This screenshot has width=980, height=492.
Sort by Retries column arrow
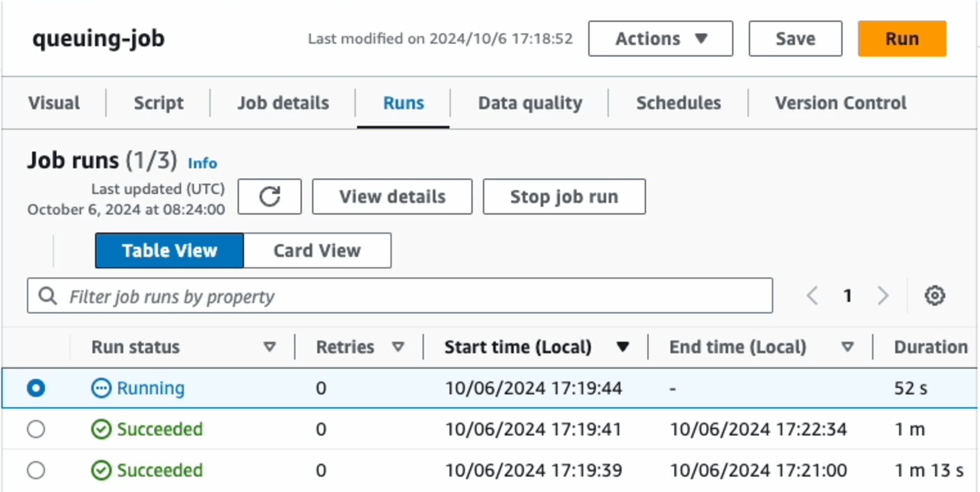click(x=398, y=347)
